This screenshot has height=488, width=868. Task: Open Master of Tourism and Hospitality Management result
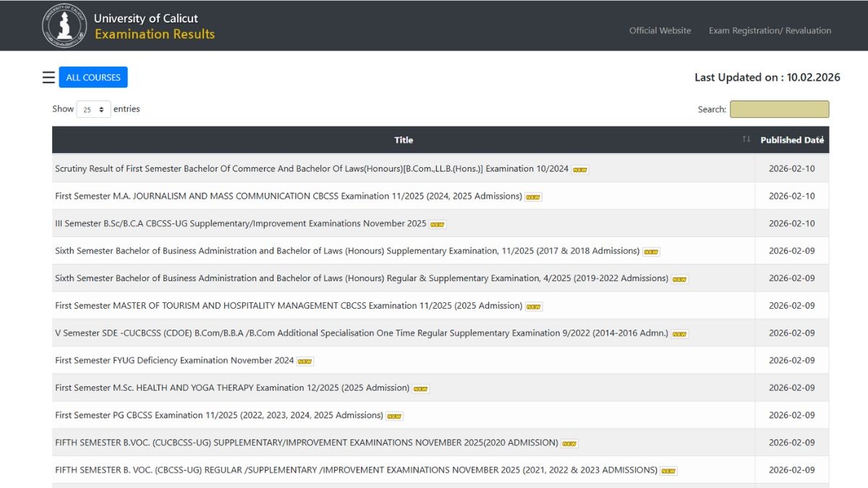click(x=288, y=306)
